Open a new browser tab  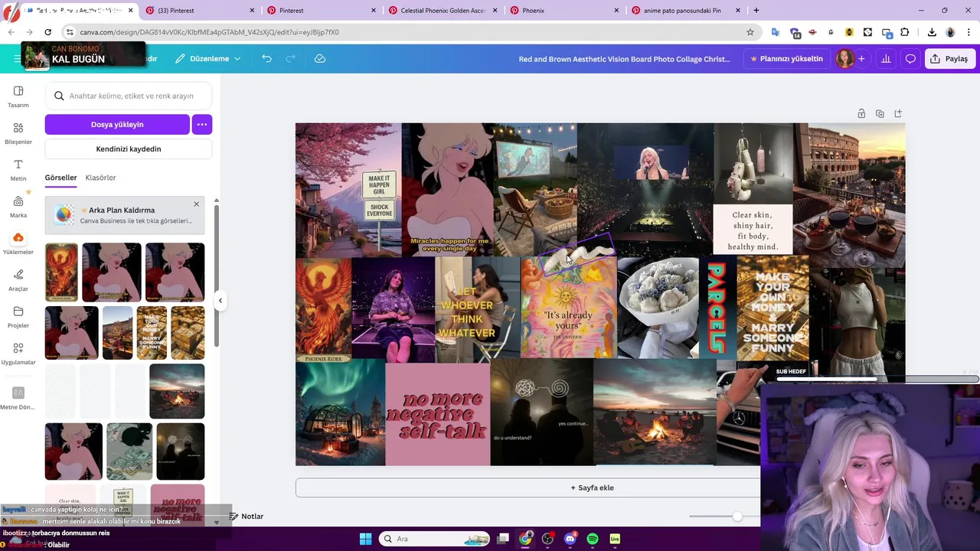pos(756,10)
